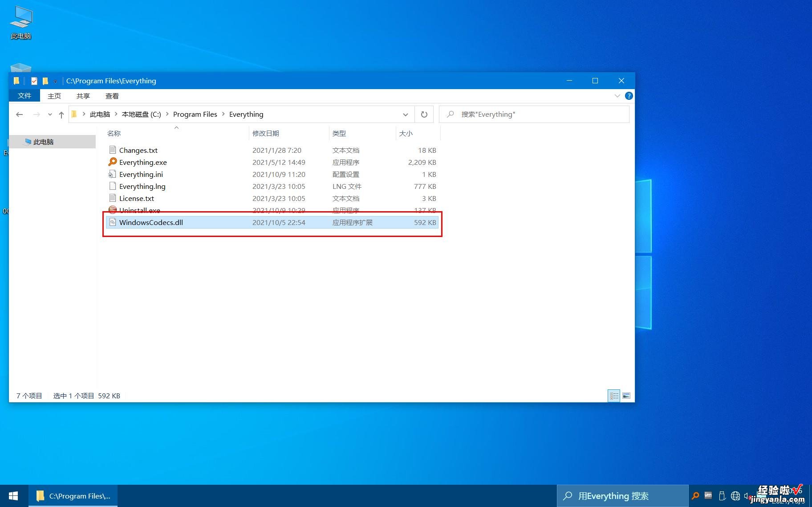Viewport: 812px width, 507px height.
Task: Click the Changes.txt document icon
Action: tap(113, 150)
